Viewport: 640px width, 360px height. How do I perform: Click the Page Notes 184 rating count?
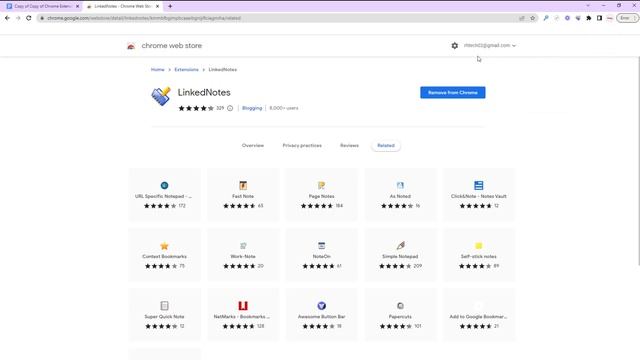coord(339,206)
